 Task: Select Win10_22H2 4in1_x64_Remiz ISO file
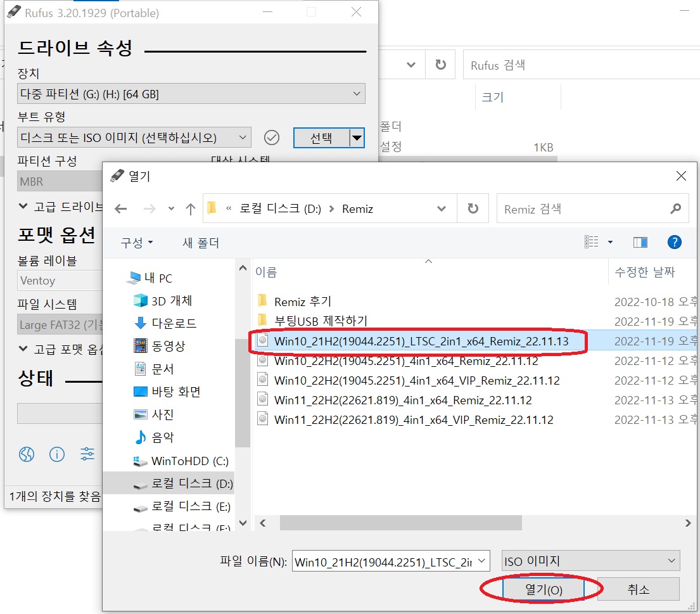click(406, 361)
